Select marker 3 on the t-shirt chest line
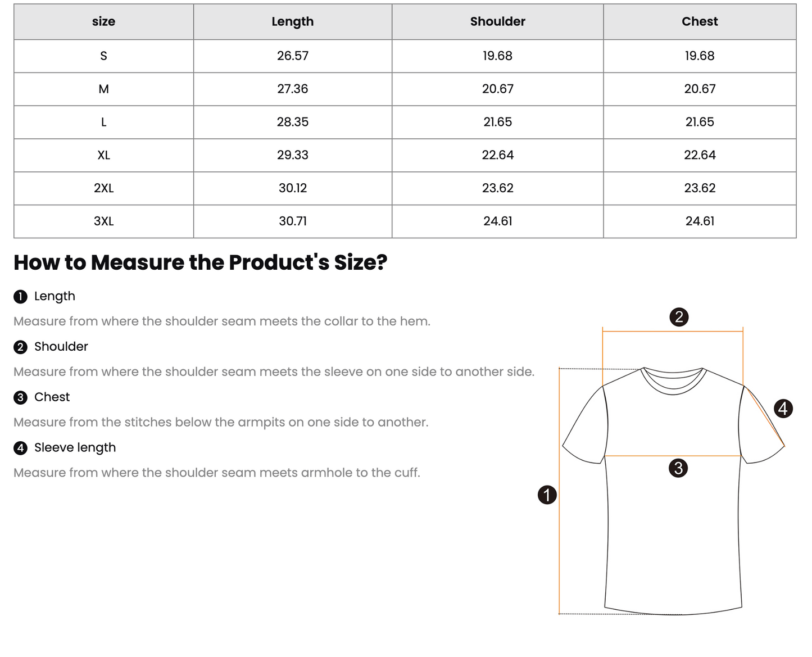Screen dimensions: 812x657 (x=678, y=468)
